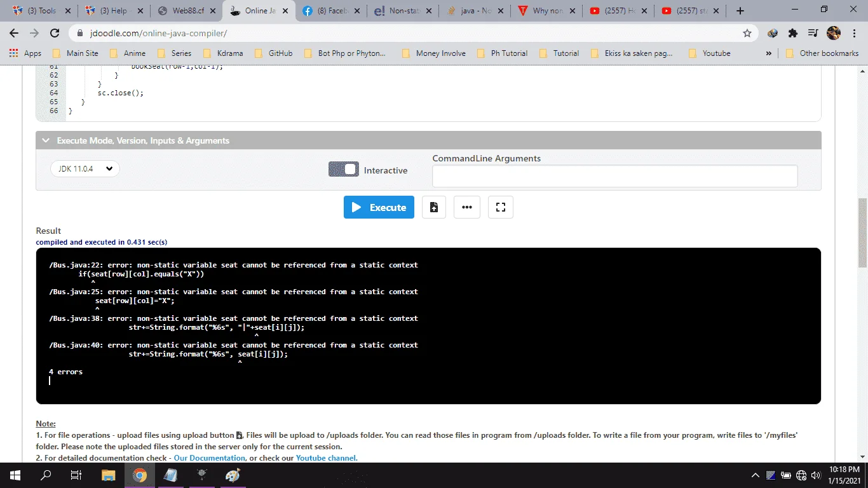Click the network globe tray icon

pos(801,475)
